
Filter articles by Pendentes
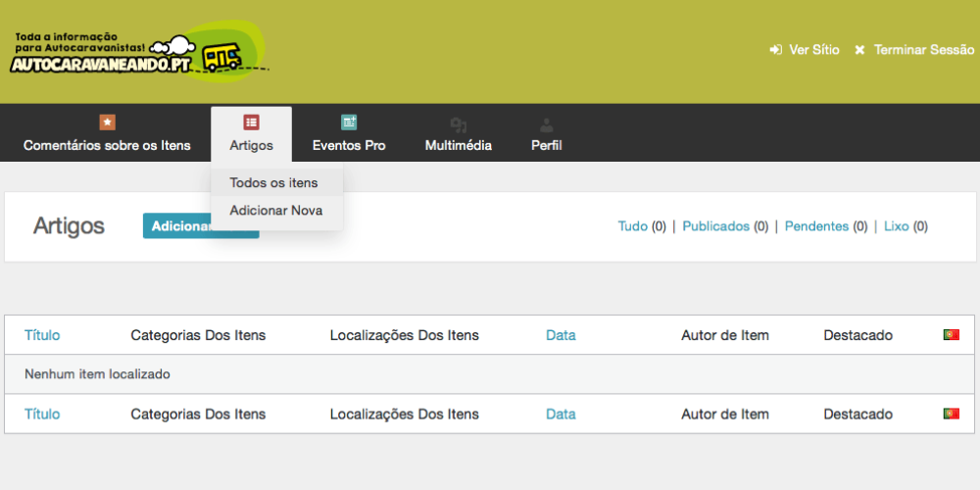point(816,226)
